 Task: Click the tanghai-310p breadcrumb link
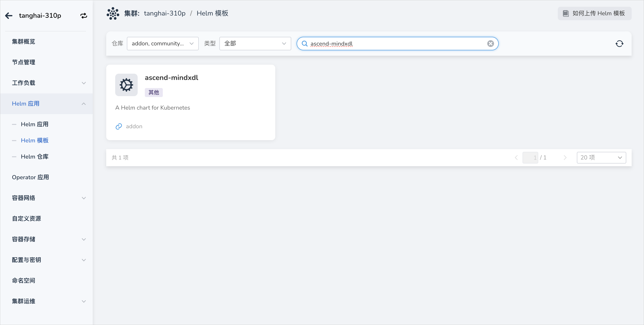[165, 13]
